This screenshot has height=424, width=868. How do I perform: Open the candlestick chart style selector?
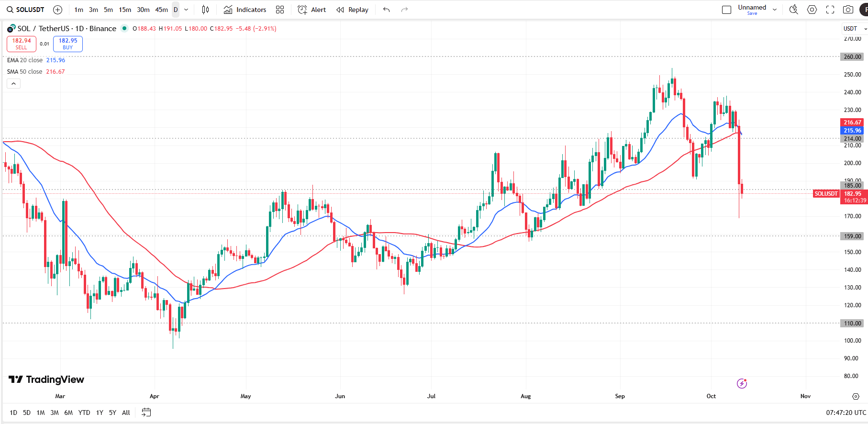[205, 10]
